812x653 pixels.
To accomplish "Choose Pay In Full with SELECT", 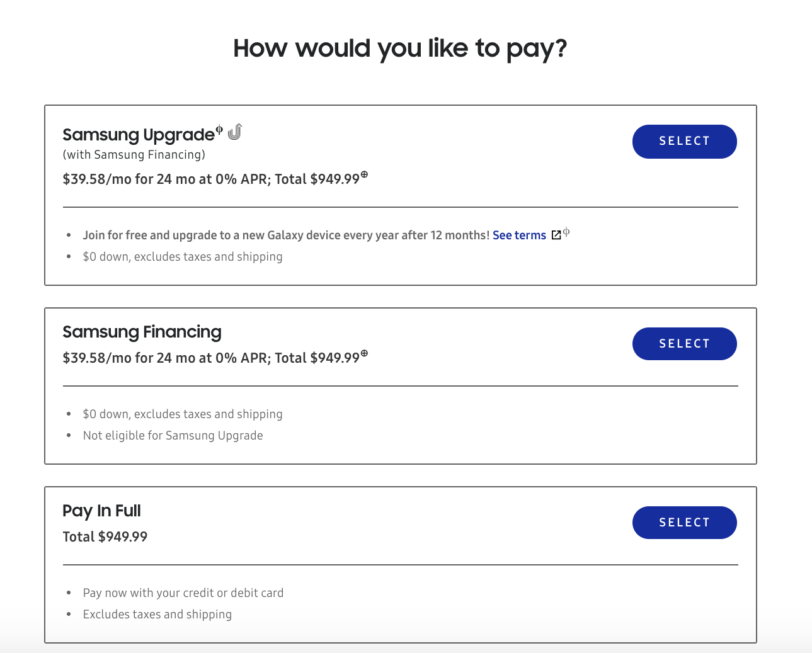I will pyautogui.click(x=684, y=523).
